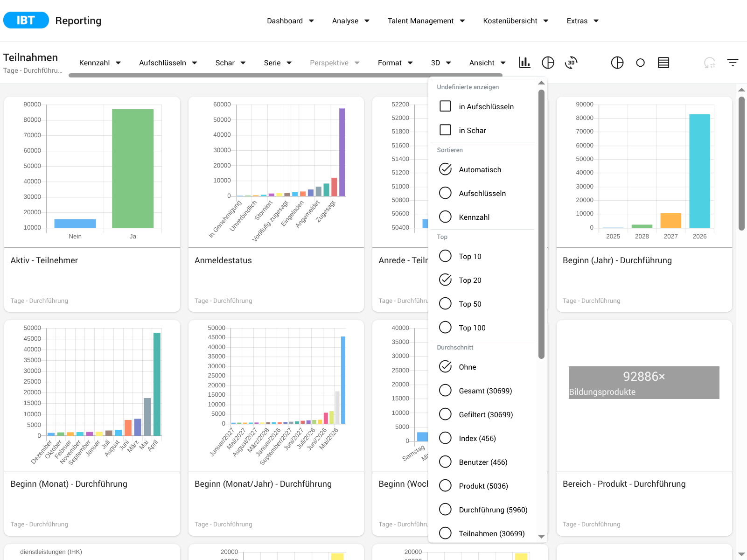Open the Kostenübersicht menu
Image resolution: width=747 pixels, height=560 pixels.
coord(516,21)
